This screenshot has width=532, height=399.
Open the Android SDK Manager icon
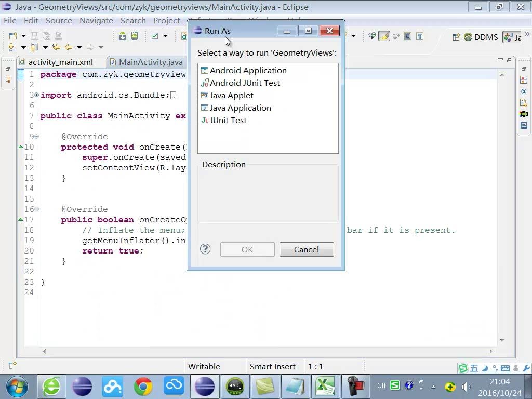123,36
